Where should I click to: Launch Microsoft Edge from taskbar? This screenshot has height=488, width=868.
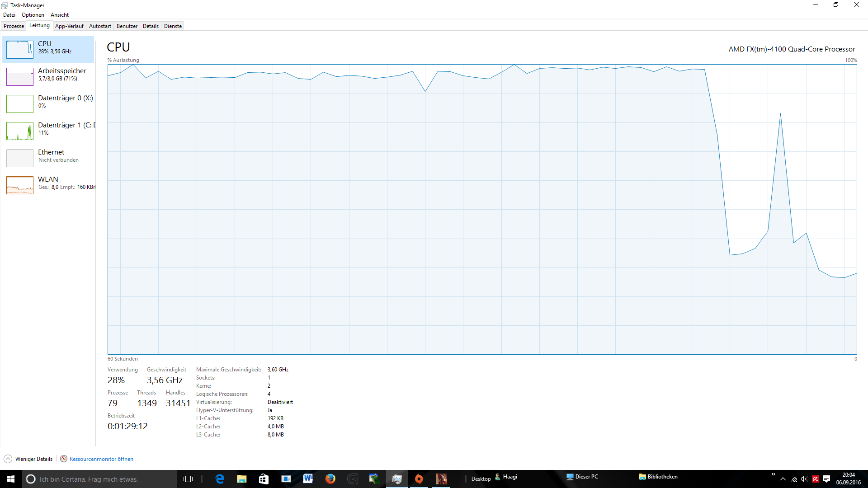click(x=220, y=479)
